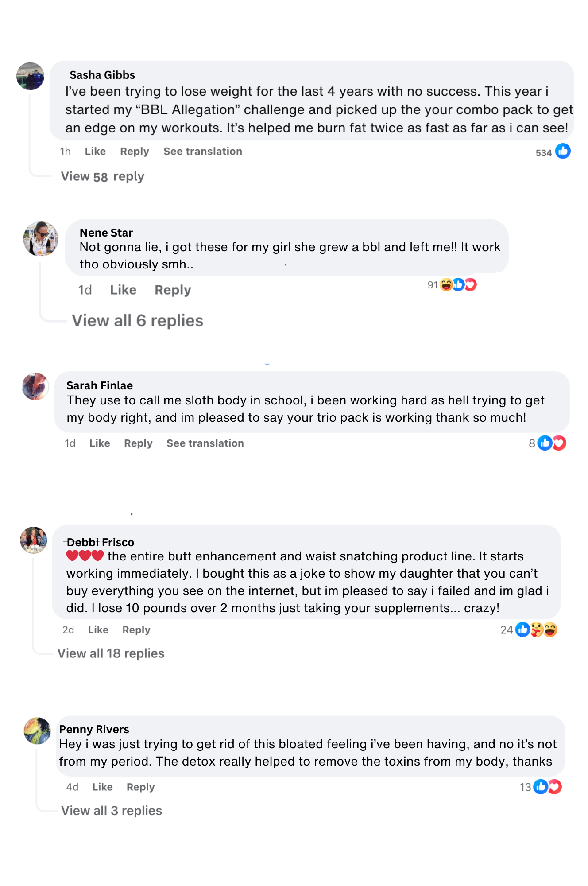Click the blue thumbs-up on Sasha's comment
The height and width of the screenshot is (886, 588).
[563, 152]
